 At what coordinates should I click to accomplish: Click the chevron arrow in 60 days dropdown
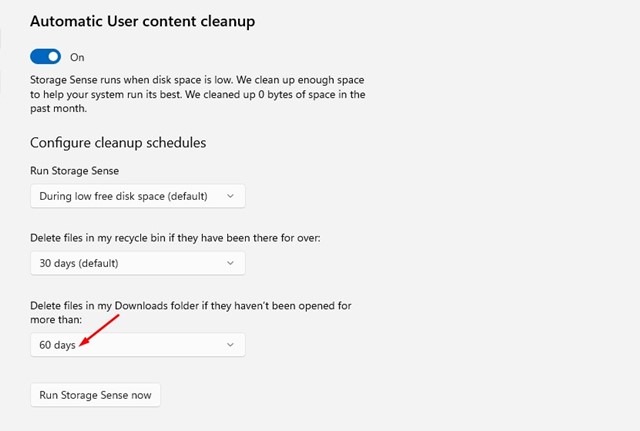[x=230, y=345]
